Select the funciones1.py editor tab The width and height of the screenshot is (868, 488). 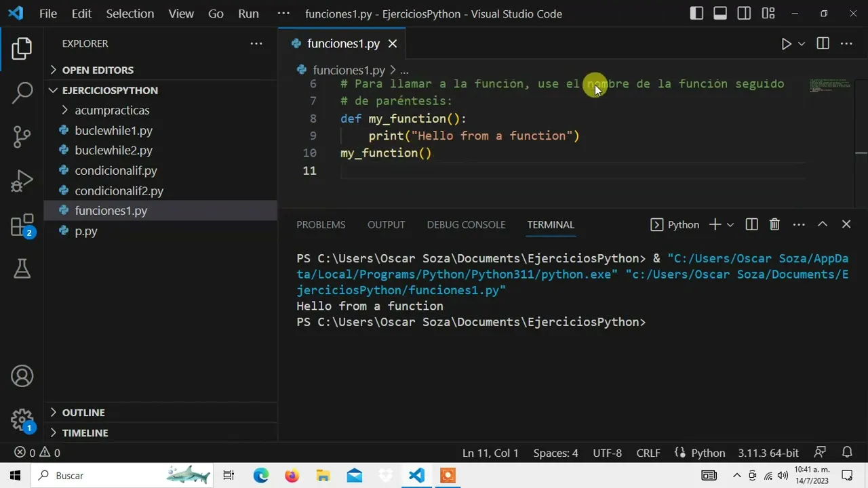(x=342, y=43)
